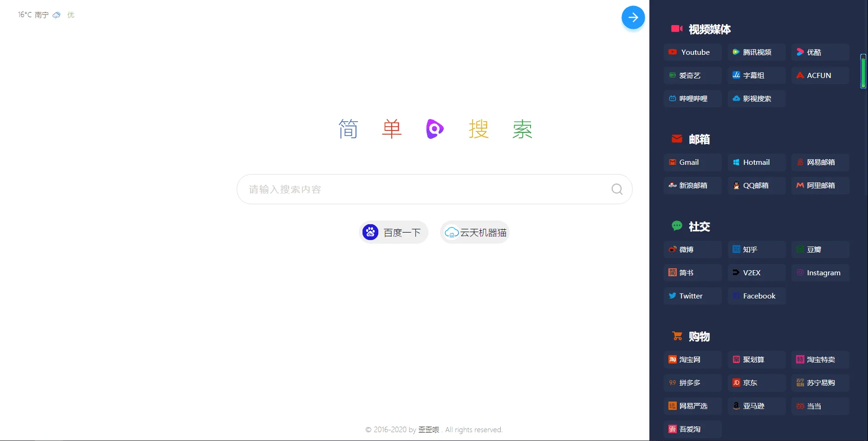Open Hotmail shortcut
Image resolution: width=868 pixels, height=441 pixels.
tap(757, 162)
